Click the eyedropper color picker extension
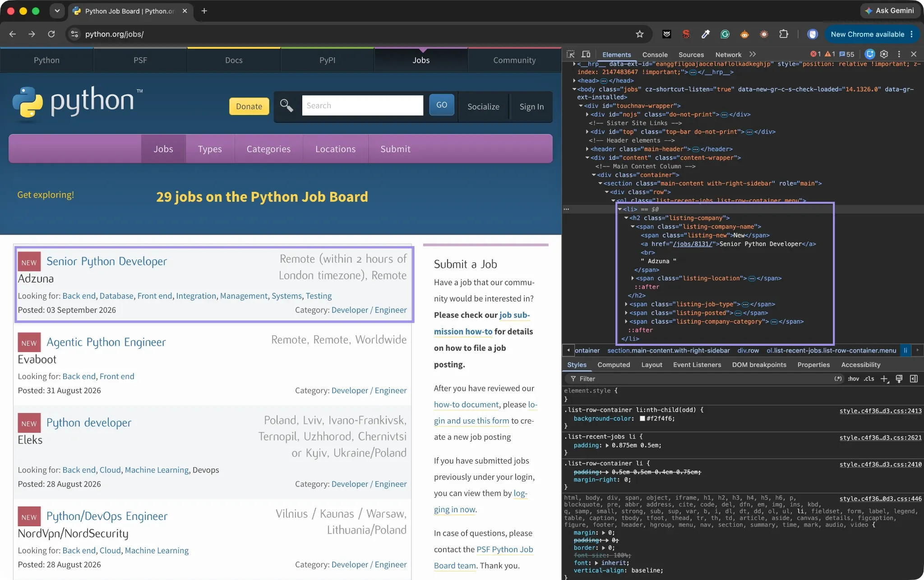This screenshot has width=924, height=580. tap(706, 34)
